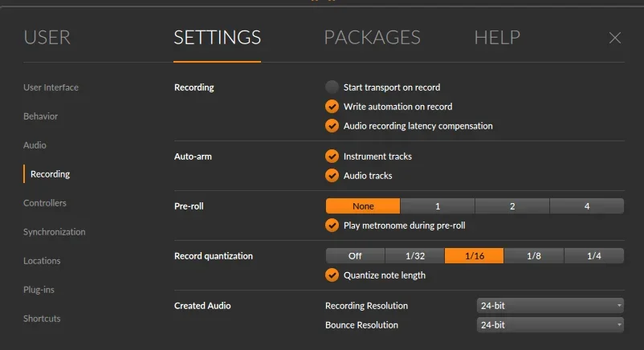Image resolution: width=644 pixels, height=350 pixels.
Task: Open the Recording Resolution dropdown
Action: point(550,306)
